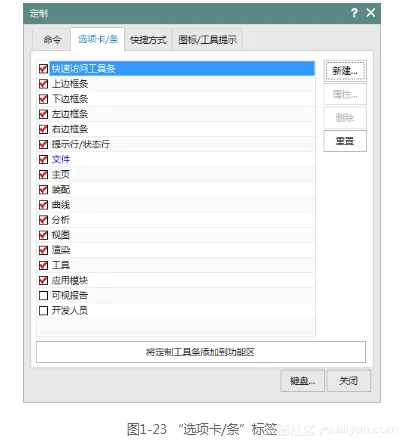Highlight the 装配 row in list
The width and height of the screenshot is (408, 447).
pyautogui.click(x=176, y=190)
